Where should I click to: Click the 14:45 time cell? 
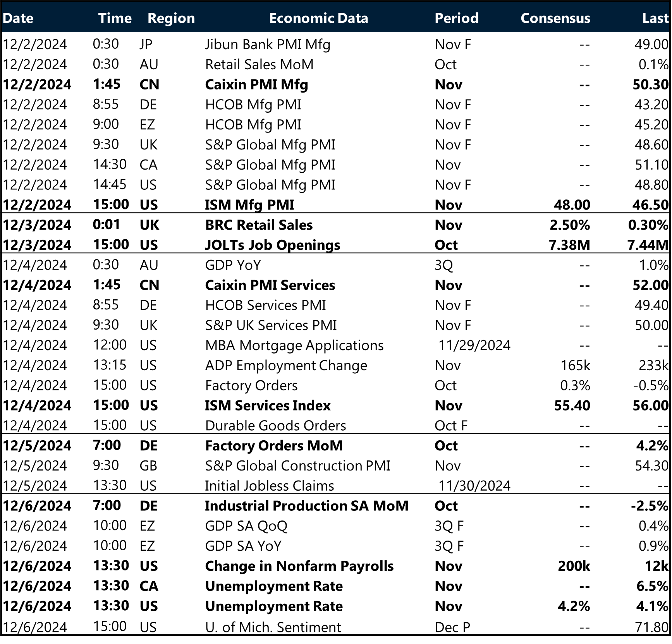(110, 185)
